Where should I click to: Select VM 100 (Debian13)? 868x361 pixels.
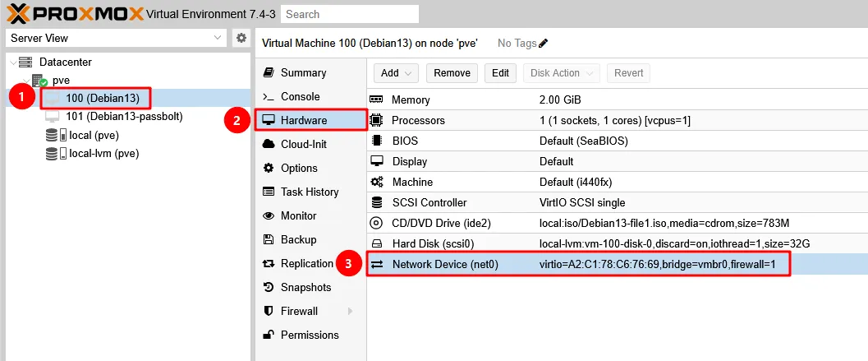coord(101,99)
